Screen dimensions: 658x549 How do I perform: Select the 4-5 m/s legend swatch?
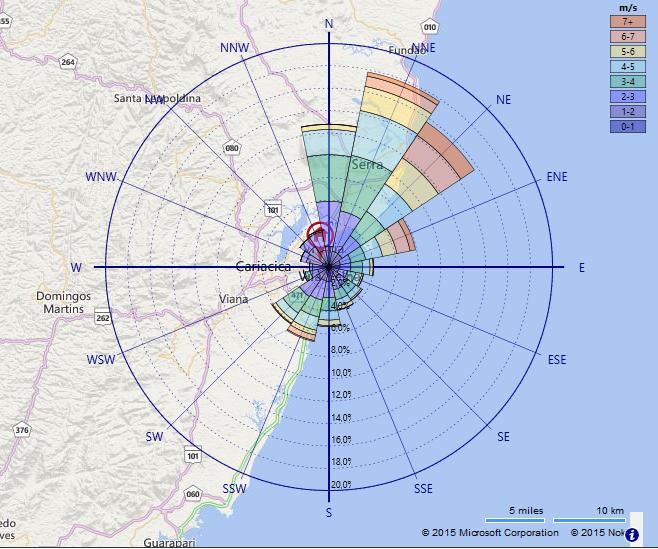pyautogui.click(x=628, y=66)
